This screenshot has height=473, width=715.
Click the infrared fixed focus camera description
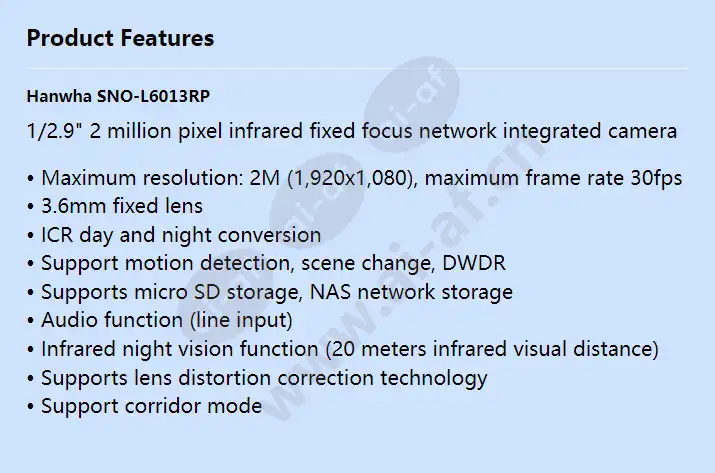(x=352, y=131)
